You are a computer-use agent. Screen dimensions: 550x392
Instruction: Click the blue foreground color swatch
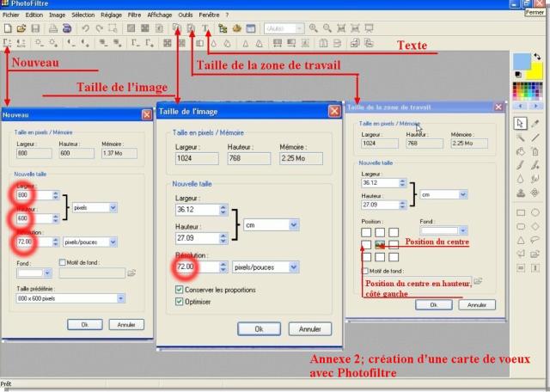(522, 61)
